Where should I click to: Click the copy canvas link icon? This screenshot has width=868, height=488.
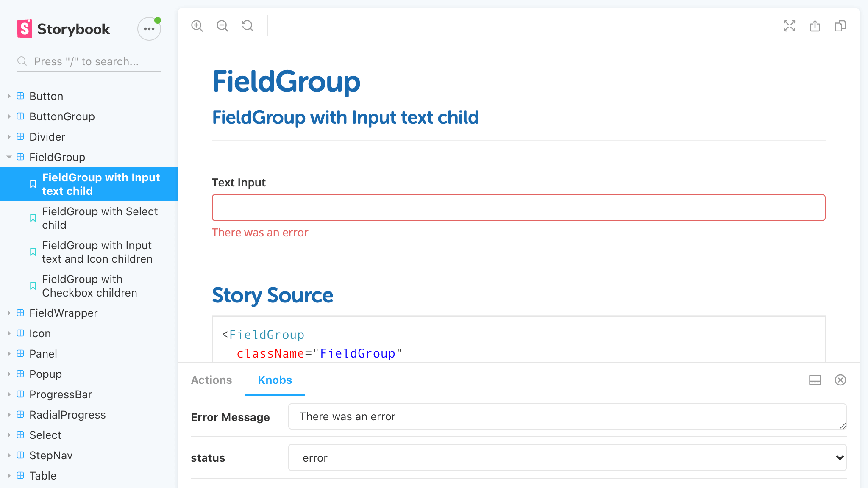point(840,26)
